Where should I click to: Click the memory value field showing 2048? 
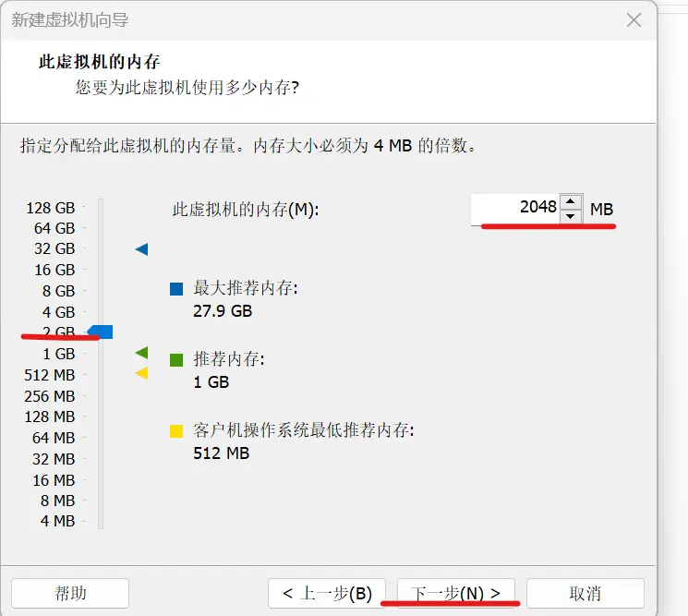pos(515,209)
